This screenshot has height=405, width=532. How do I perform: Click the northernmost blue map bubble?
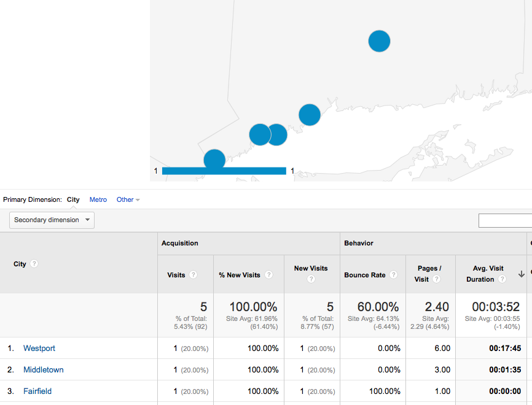tap(379, 41)
